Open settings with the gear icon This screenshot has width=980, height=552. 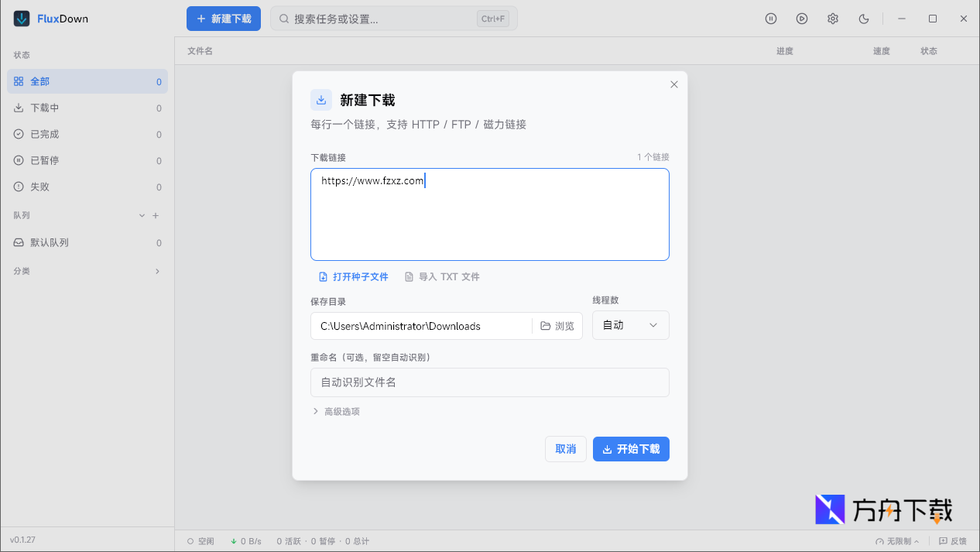[833, 19]
